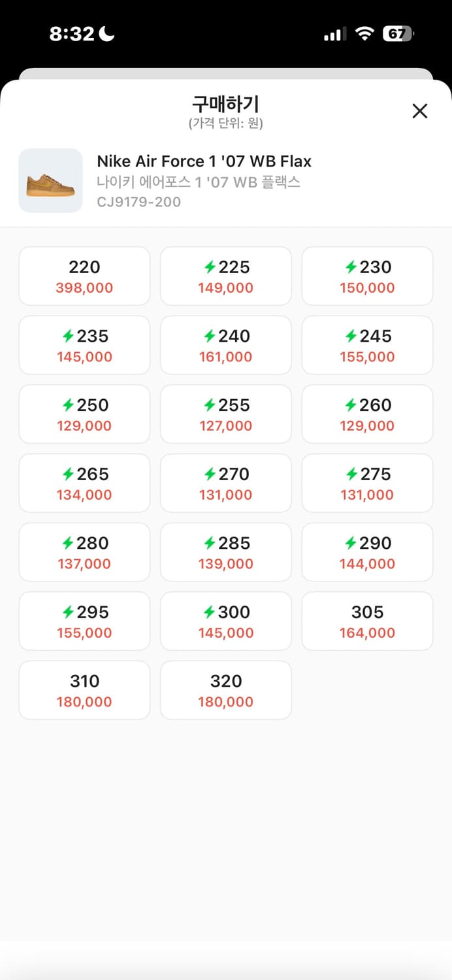Tap size 305 priced 164,000
This screenshot has width=452, height=980.
367,621
